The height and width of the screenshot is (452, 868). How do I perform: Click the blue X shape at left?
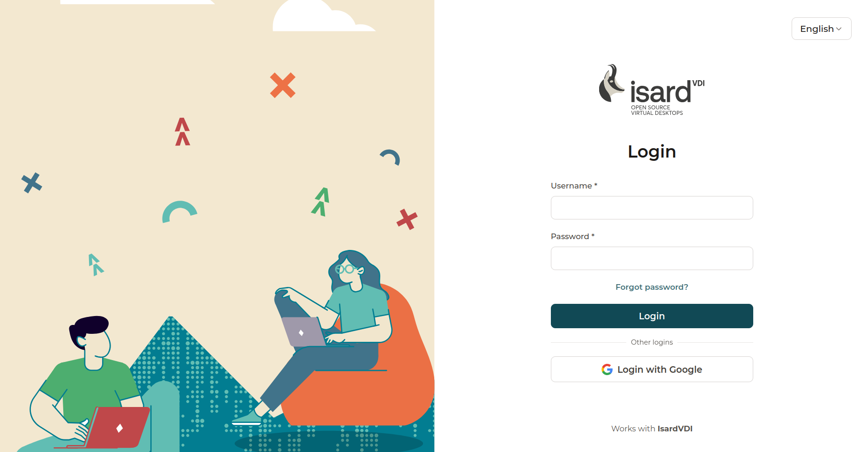[32, 183]
